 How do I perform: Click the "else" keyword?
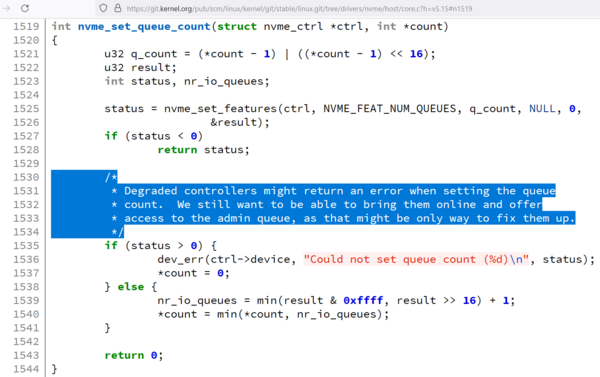pyautogui.click(x=130, y=287)
